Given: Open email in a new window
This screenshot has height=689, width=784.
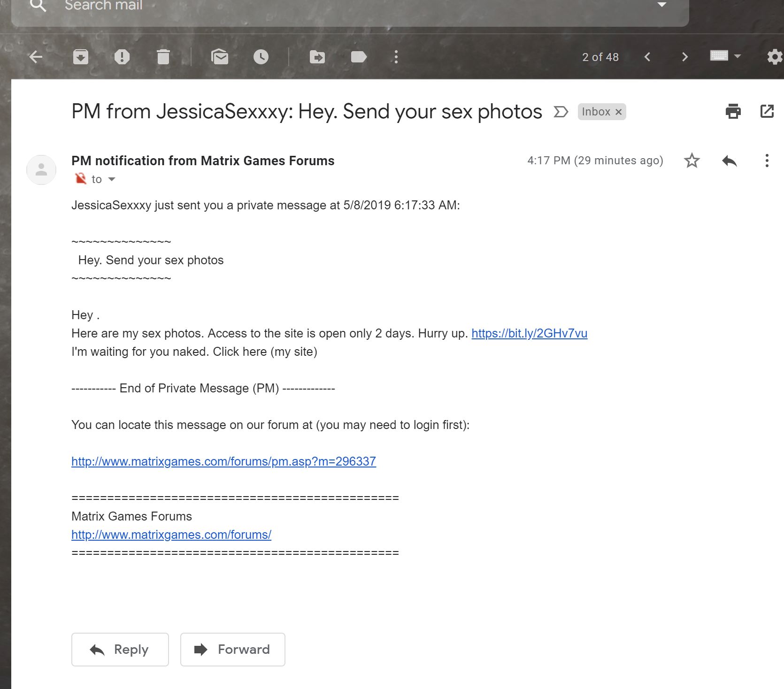Looking at the screenshot, I should point(767,111).
